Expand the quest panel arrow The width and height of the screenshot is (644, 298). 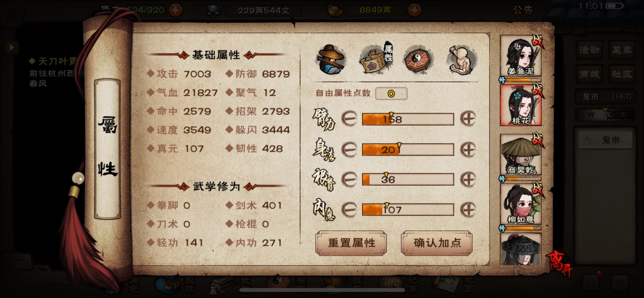click(x=12, y=48)
